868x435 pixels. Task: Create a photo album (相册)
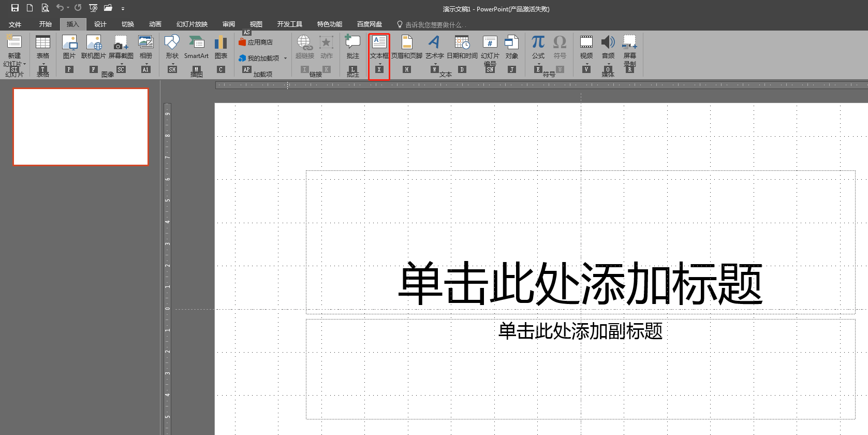(x=146, y=50)
